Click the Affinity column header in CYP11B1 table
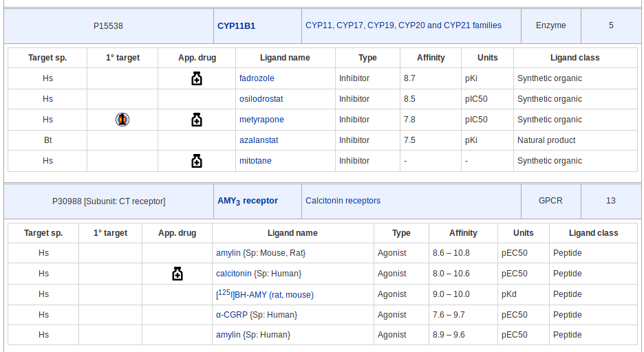This screenshot has width=644, height=352. [x=431, y=58]
